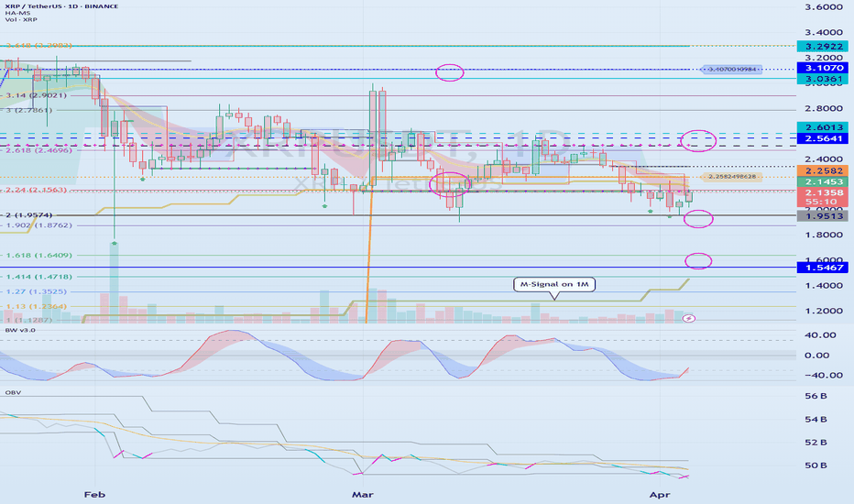Select the 54 B value on OBV scale
Screen dimensions: 854x504
816,419
